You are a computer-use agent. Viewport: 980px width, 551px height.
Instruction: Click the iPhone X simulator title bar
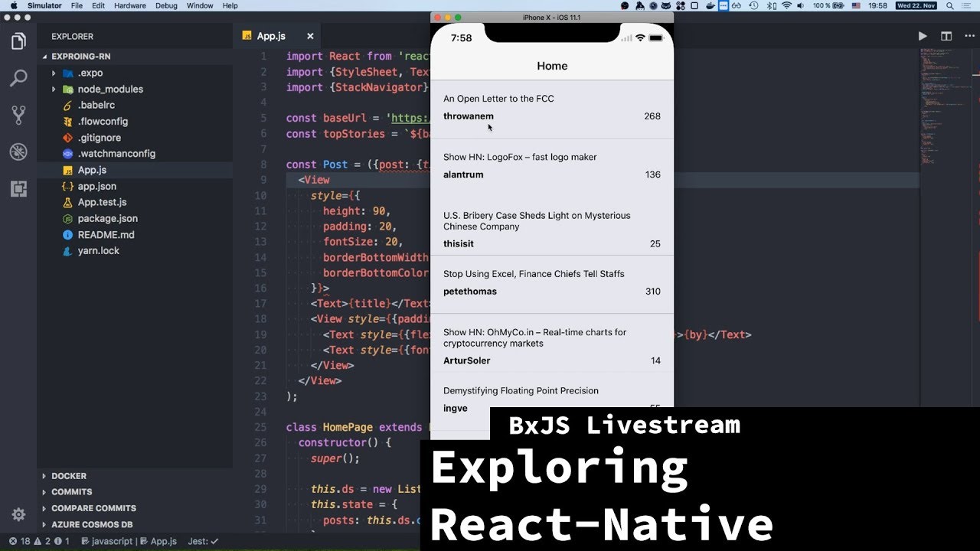tap(552, 17)
